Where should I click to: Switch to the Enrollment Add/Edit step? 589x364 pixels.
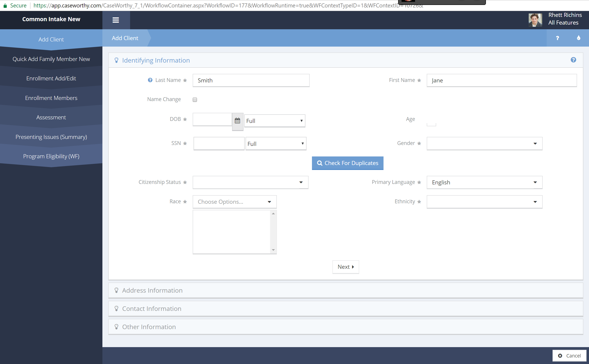[51, 78]
